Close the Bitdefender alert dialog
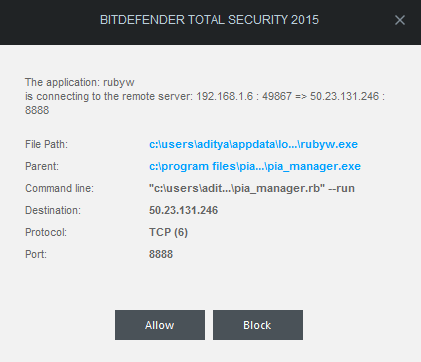The height and width of the screenshot is (362, 421). [x=400, y=20]
